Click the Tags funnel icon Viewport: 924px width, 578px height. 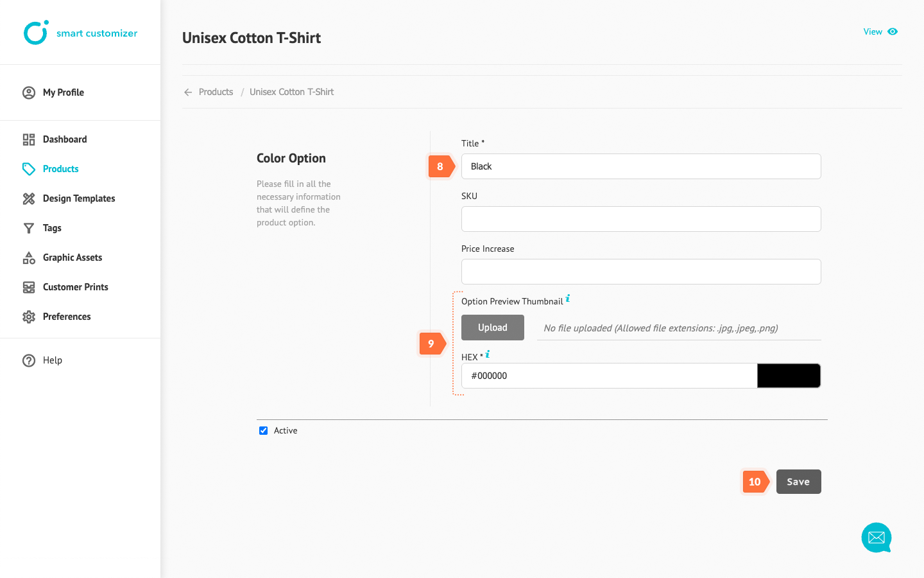coord(29,228)
